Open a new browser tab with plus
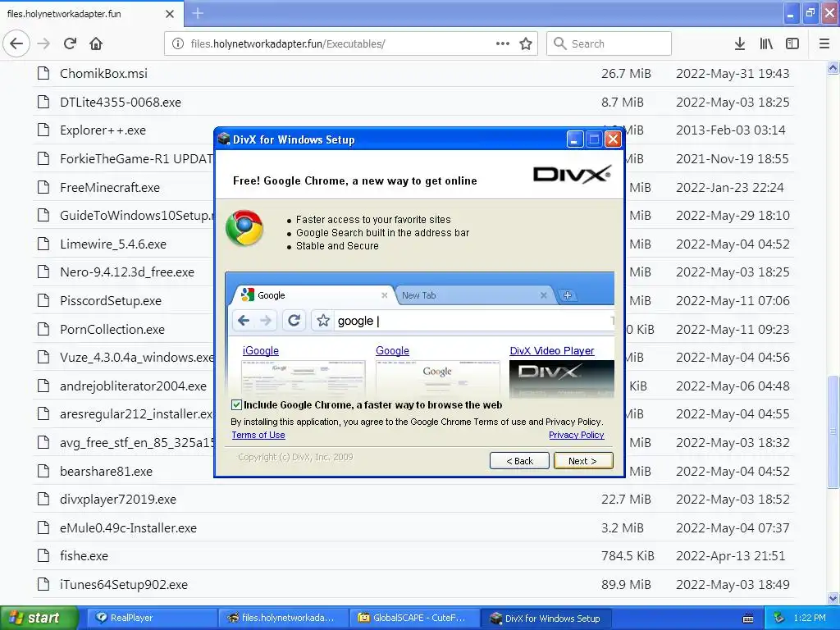This screenshot has height=630, width=840. (197, 13)
